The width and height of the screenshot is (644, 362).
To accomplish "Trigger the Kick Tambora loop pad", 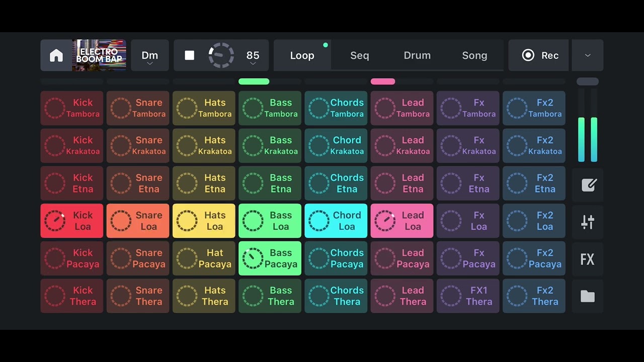I will pos(72,108).
